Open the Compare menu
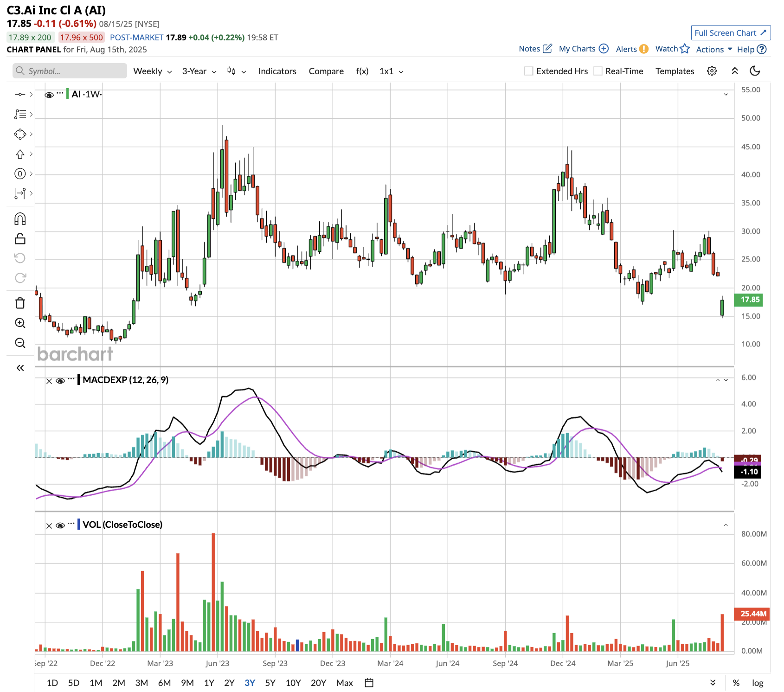The width and height of the screenshot is (784, 692). 326,71
